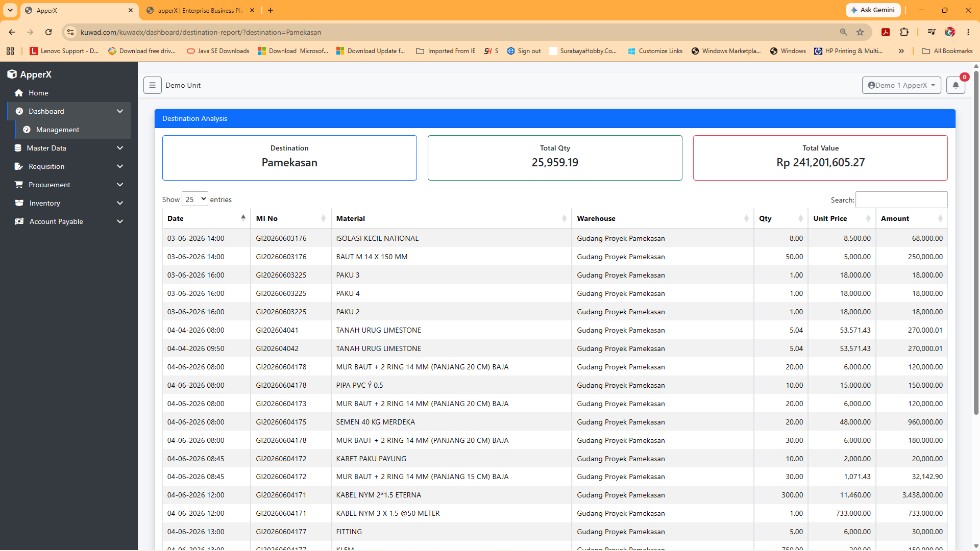The image size is (980, 551).
Task: Reload the page with refresh icon
Action: click(48, 32)
